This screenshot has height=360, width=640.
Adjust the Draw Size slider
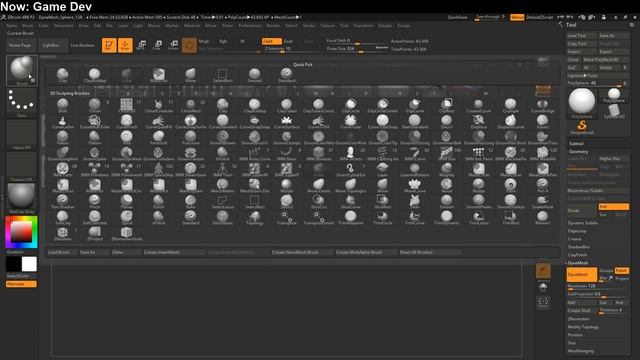pos(357,49)
